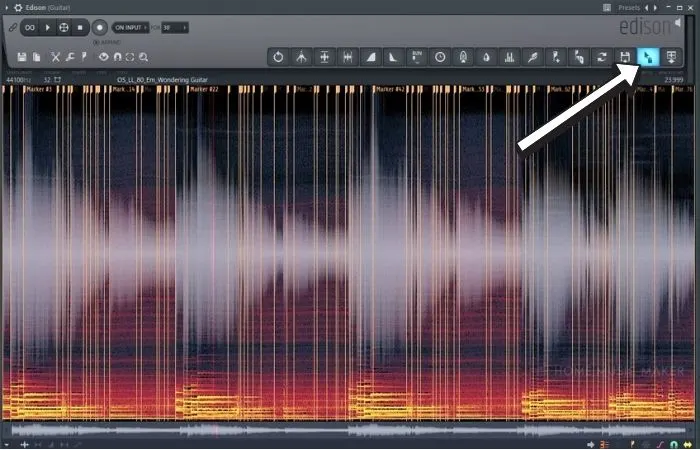
Task: Click the small flag icon in the bottom bar
Action: [x=633, y=445]
